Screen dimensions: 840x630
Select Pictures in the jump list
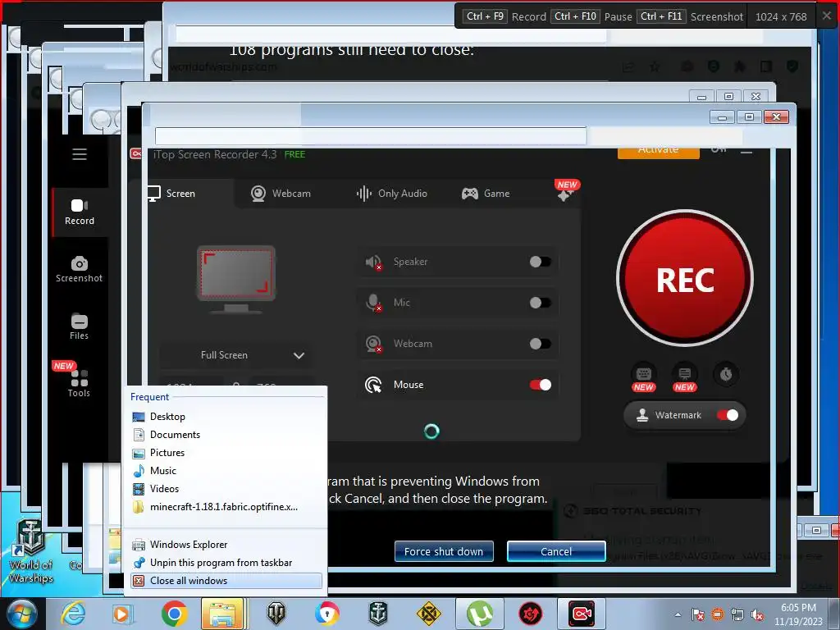226,453
